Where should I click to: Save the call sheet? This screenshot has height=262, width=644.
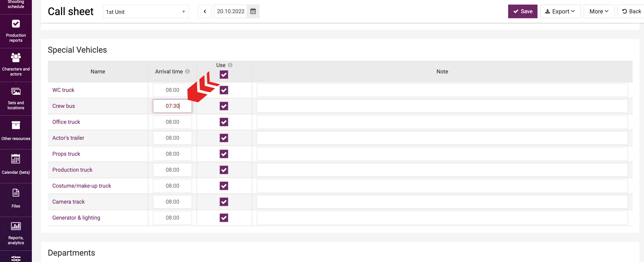pyautogui.click(x=522, y=12)
